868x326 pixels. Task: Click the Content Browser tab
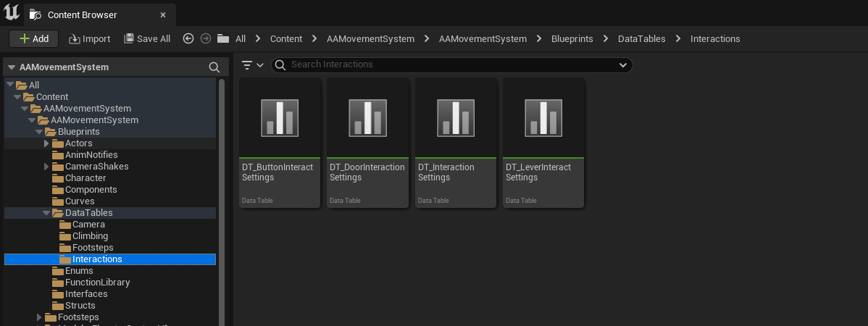[82, 14]
